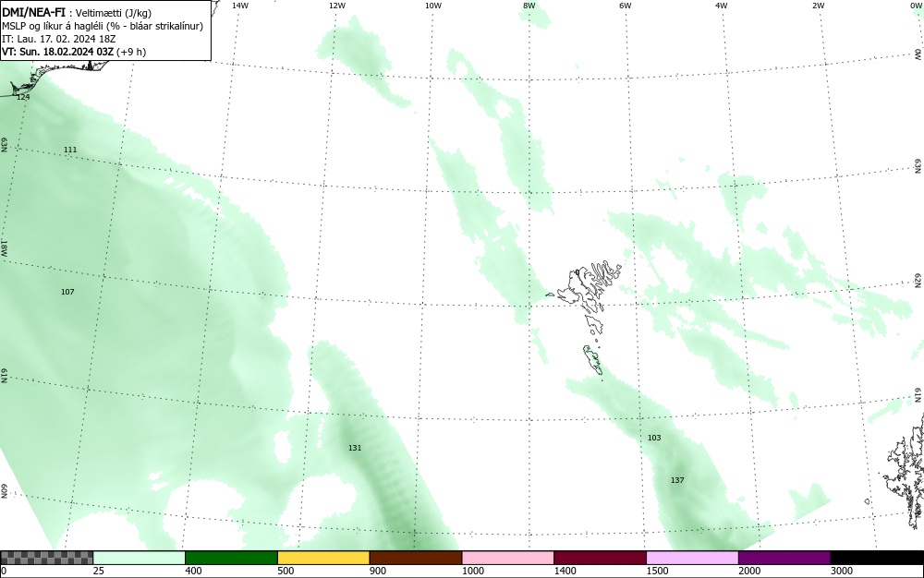Click the black legend swatch above 3000
This screenshot has width=924, height=578.
877,558
